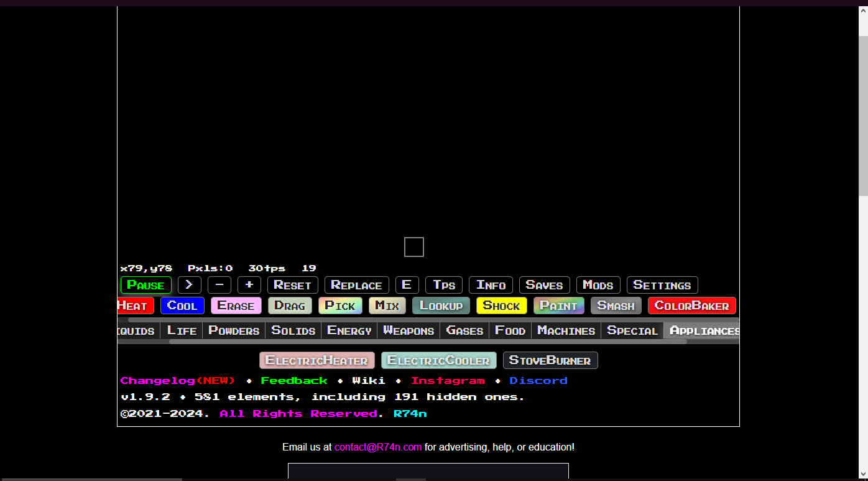Choose the ElectricHeater element
This screenshot has width=868, height=481.
pyautogui.click(x=317, y=360)
